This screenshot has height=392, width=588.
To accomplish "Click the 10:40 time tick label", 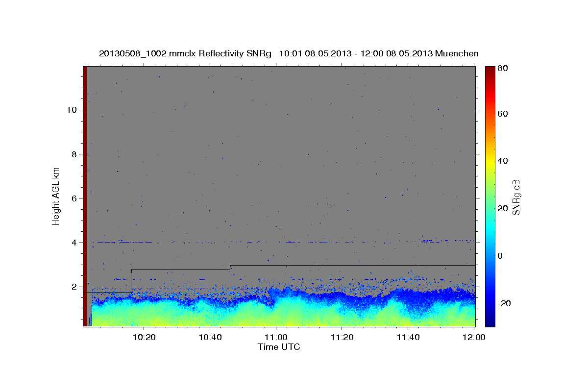I will (x=211, y=338).
